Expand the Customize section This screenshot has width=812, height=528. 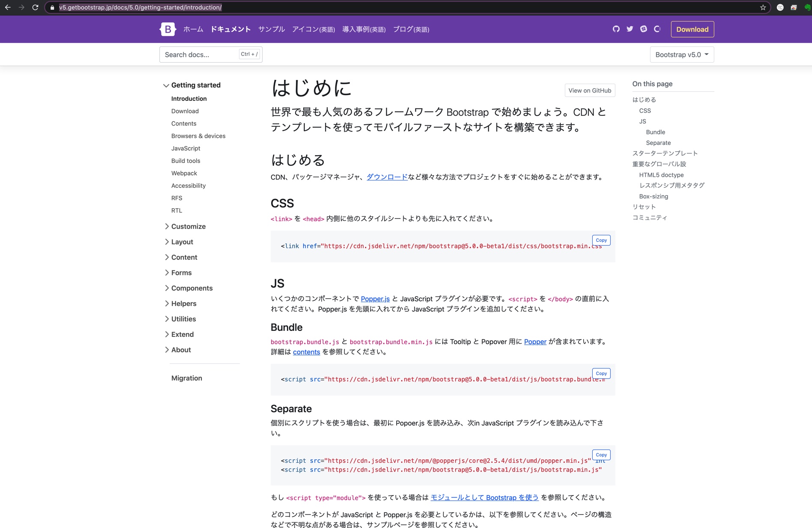185,226
